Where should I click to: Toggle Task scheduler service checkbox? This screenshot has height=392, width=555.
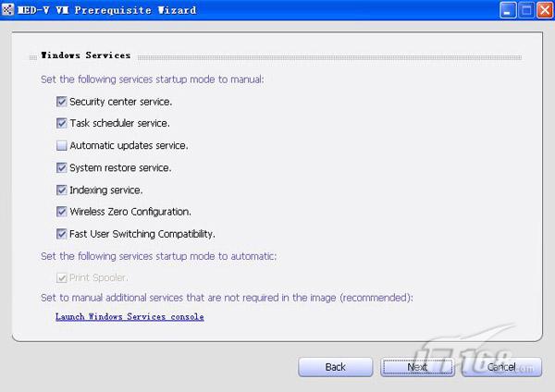pyautogui.click(x=62, y=123)
